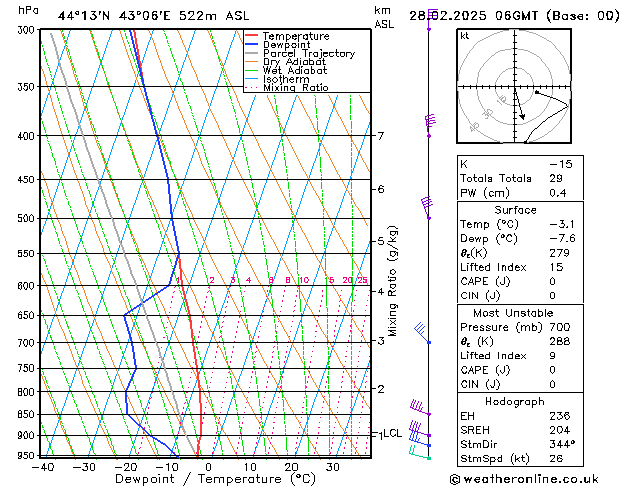This screenshot has height=486, width=629.
Task: Click the SREH value 204
Action: (560, 430)
